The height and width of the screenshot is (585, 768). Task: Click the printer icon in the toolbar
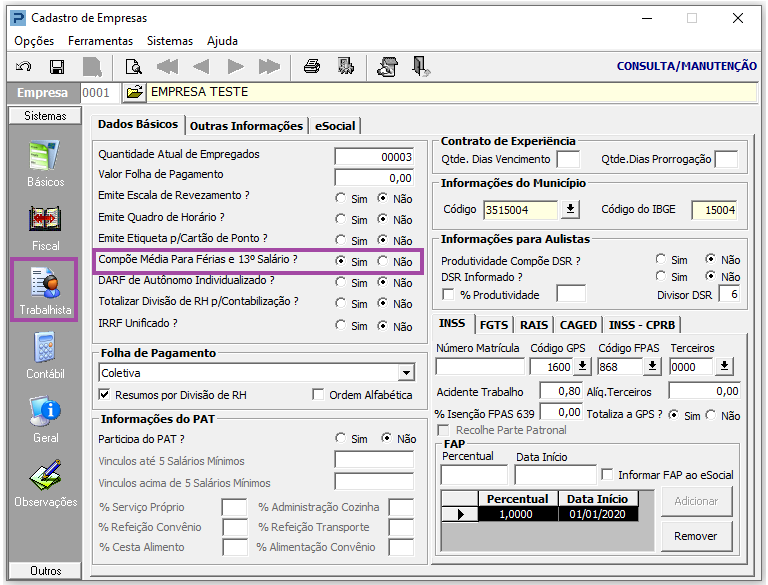click(312, 67)
